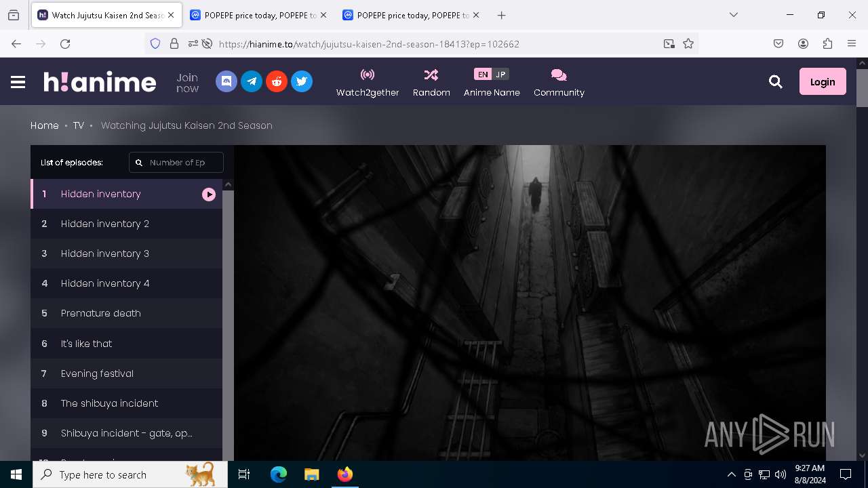Click the hianime logo
Viewport: 868px width, 488px height.
click(100, 82)
